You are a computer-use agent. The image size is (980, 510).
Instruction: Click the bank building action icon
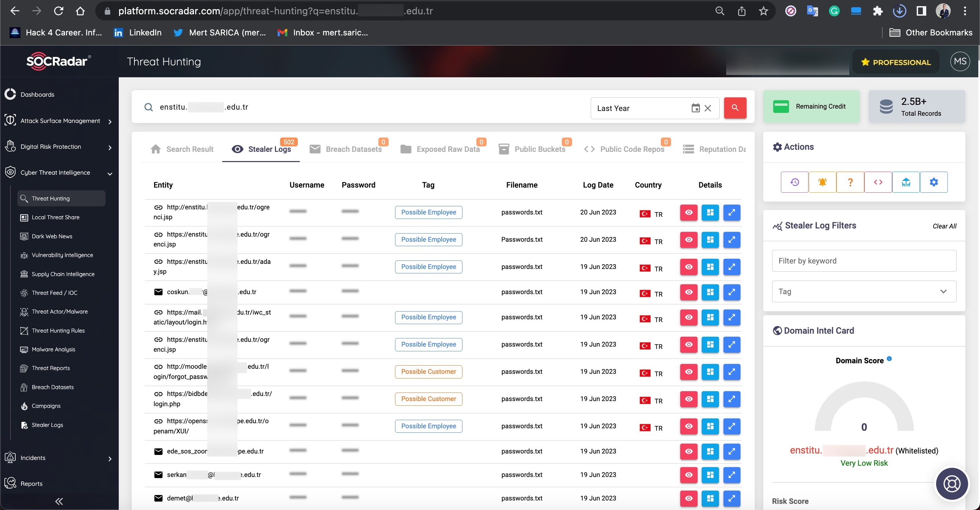click(905, 182)
